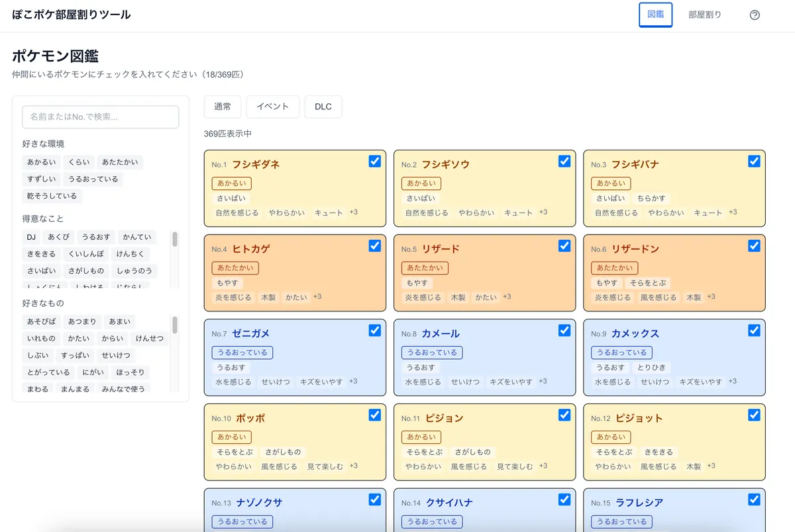Expand +3 tags on ポッポ card
This screenshot has height=532, width=795.
pyautogui.click(x=353, y=466)
